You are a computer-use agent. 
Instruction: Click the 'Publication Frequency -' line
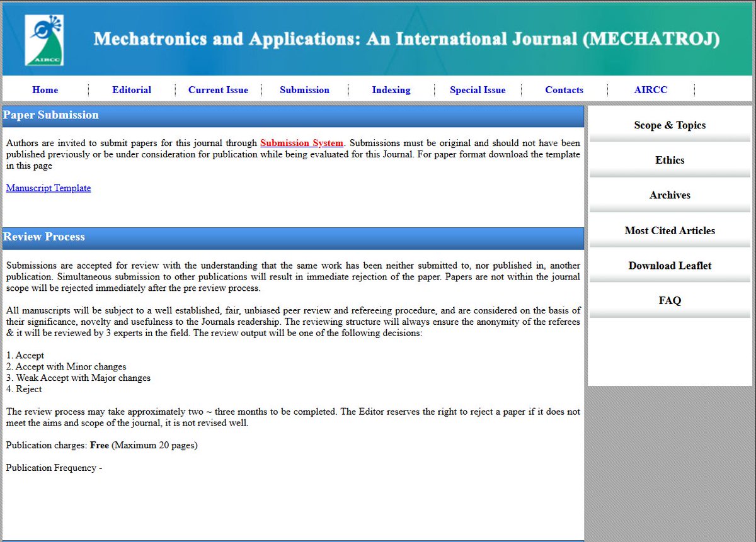[x=54, y=468]
